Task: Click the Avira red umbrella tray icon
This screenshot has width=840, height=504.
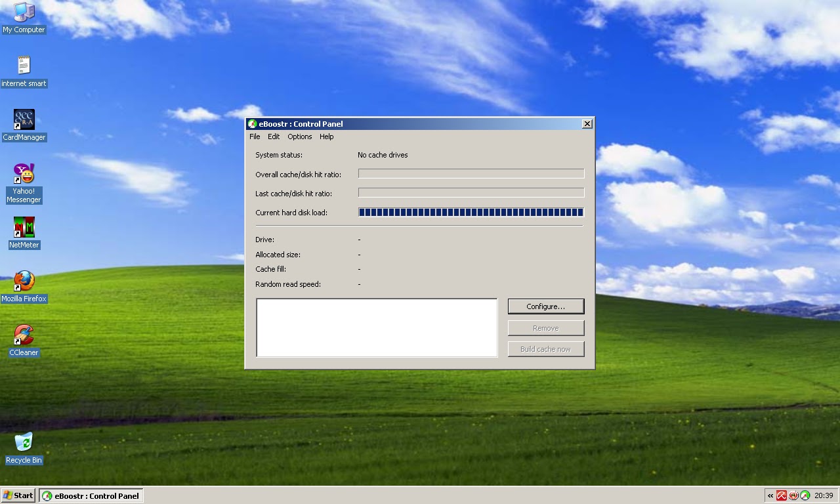Action: [x=782, y=495]
